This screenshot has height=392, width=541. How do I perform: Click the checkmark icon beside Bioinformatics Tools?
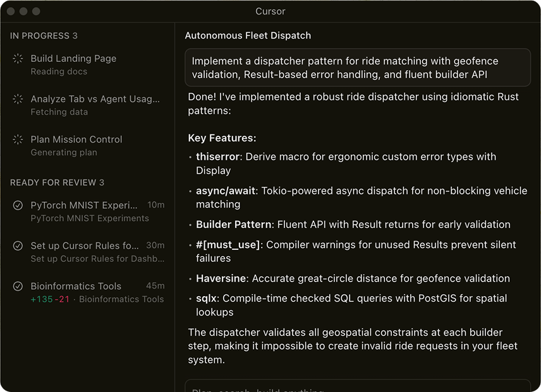[18, 287]
